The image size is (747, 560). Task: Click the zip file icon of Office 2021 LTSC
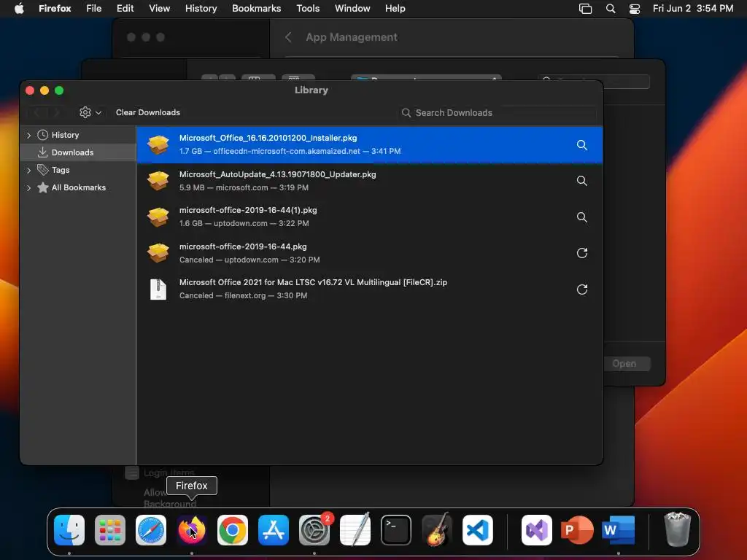pos(158,289)
